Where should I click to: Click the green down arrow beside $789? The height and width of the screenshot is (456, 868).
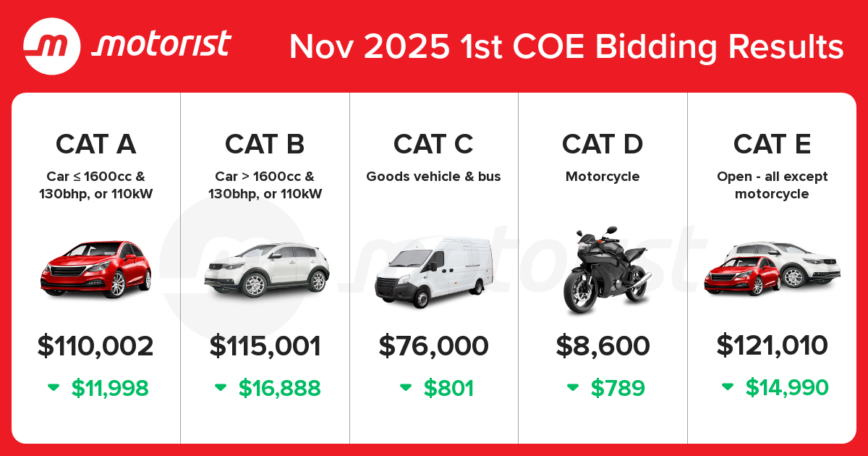pos(573,388)
